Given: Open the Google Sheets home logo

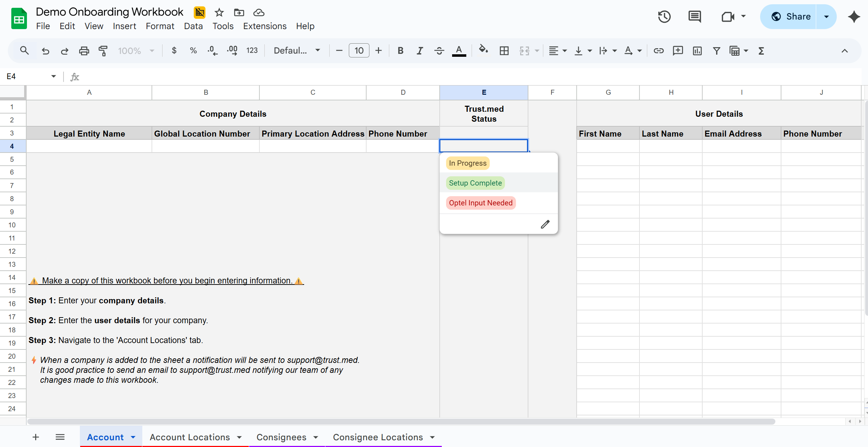Looking at the screenshot, I should pyautogui.click(x=19, y=18).
